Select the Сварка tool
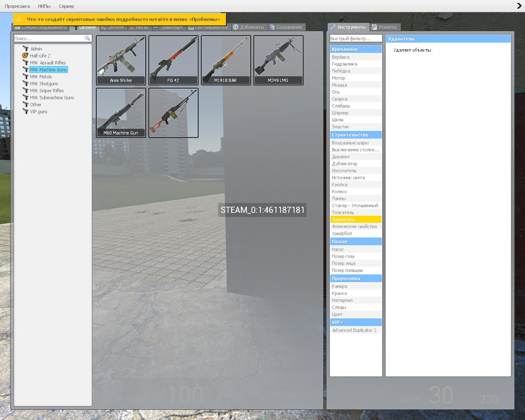The width and height of the screenshot is (525, 420). coord(356,99)
